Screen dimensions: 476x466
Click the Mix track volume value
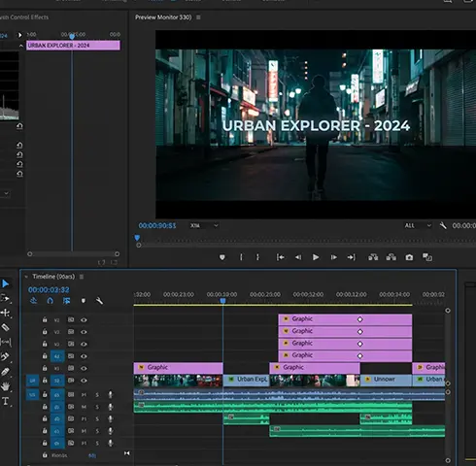(92, 455)
